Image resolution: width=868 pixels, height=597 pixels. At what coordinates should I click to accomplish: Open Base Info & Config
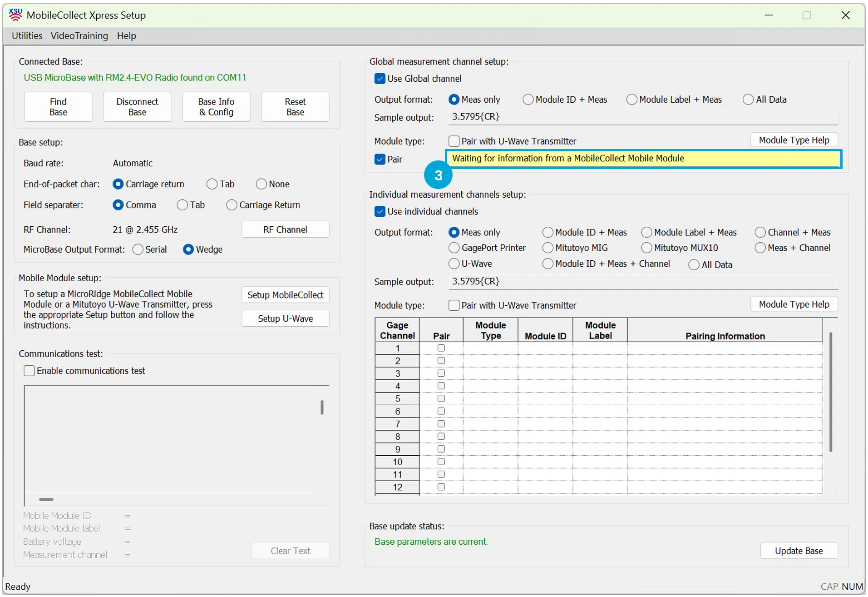(216, 107)
